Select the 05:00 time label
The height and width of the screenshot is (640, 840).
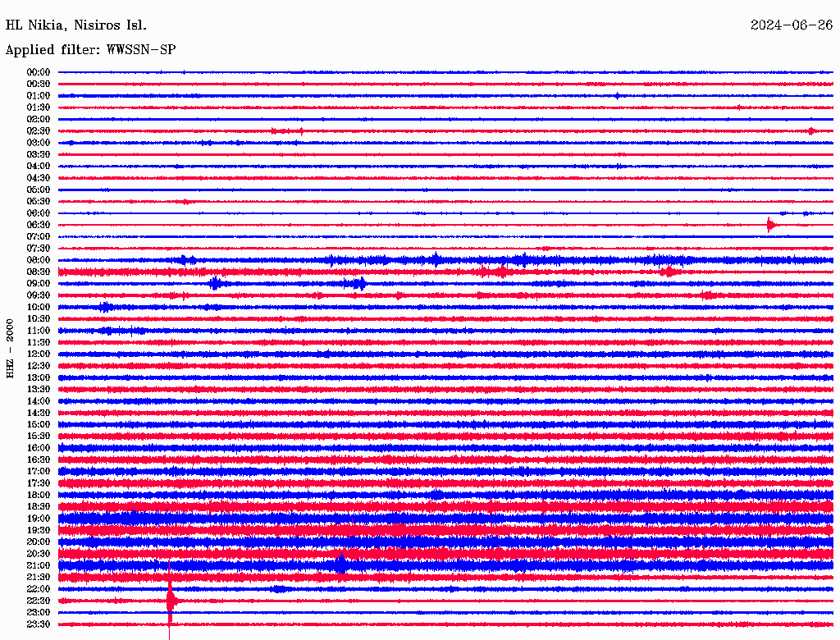coord(39,190)
